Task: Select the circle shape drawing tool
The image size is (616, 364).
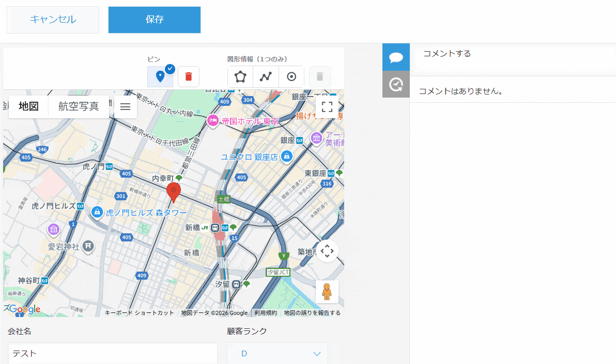Action: pyautogui.click(x=291, y=76)
